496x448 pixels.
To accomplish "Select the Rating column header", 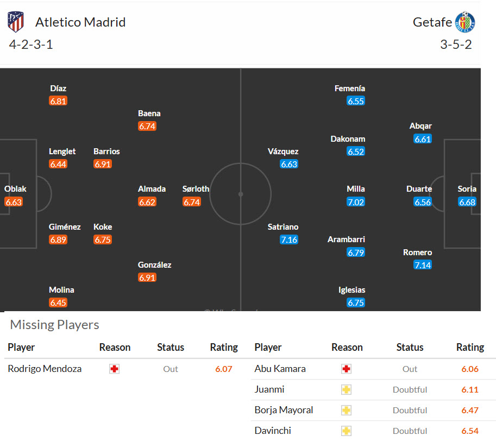I will click(x=224, y=348).
